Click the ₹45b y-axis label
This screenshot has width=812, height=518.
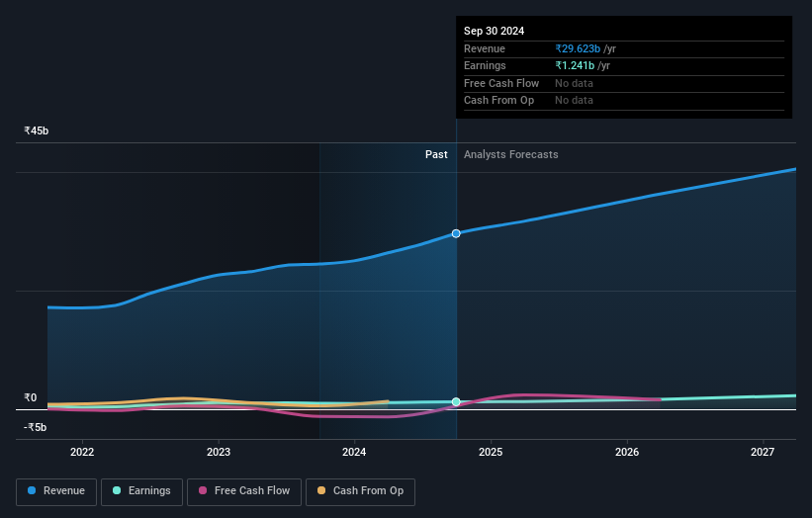click(37, 130)
